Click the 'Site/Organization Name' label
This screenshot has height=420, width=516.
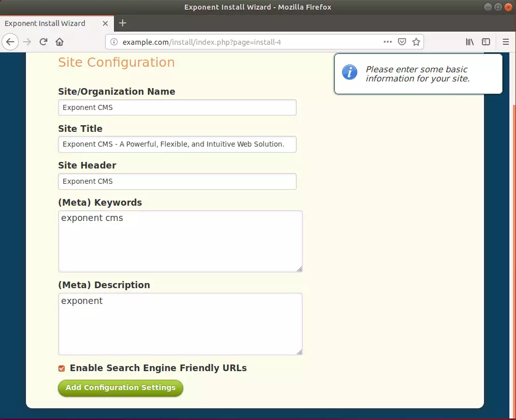pyautogui.click(x=117, y=92)
